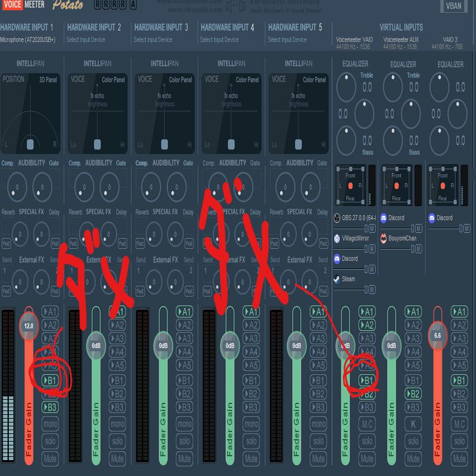Switch Hardware Input 1 to 3D Panel
This screenshot has height=476, width=476.
click(48, 80)
